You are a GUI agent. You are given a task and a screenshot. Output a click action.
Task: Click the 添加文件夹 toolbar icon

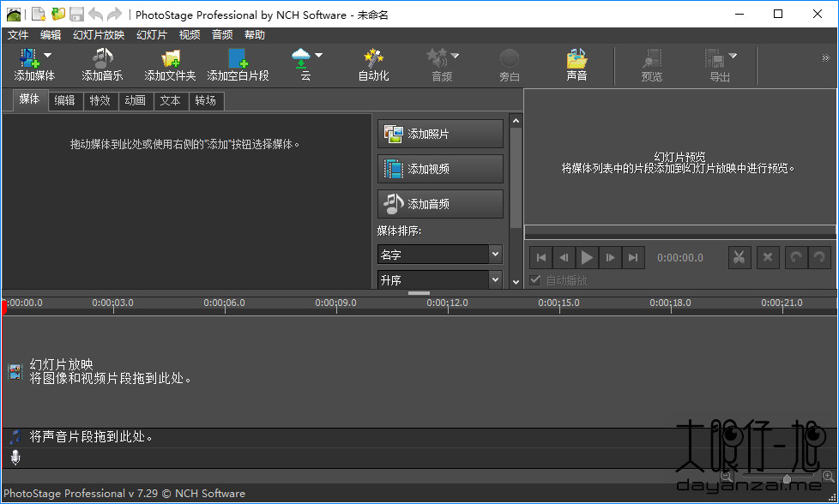(170, 58)
